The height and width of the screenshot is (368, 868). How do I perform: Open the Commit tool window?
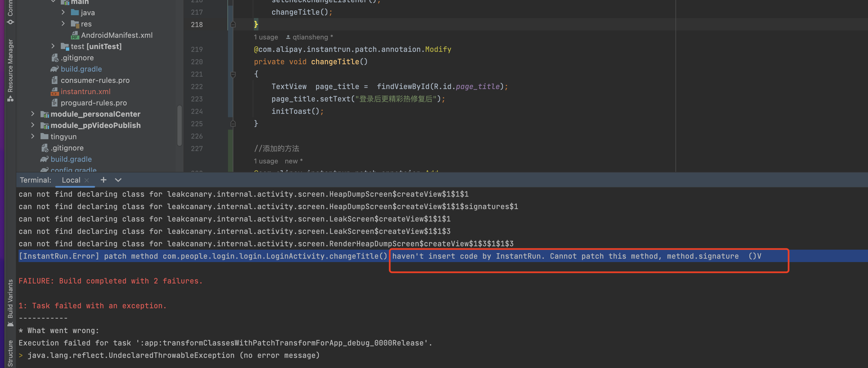coord(10,12)
